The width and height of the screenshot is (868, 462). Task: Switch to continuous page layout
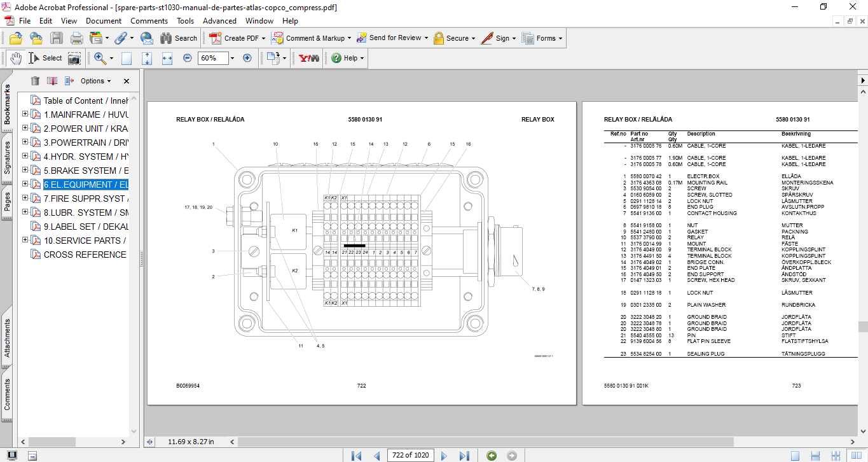pos(815,455)
